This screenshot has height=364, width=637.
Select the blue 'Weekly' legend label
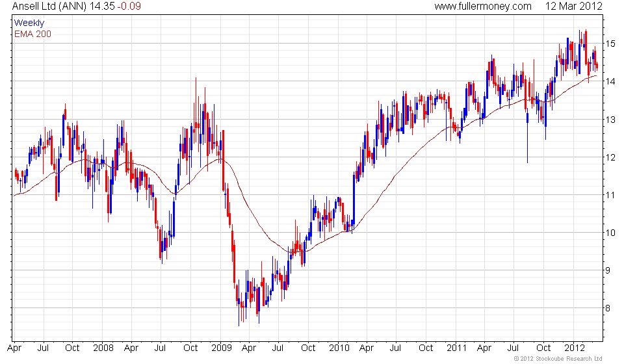pos(29,23)
